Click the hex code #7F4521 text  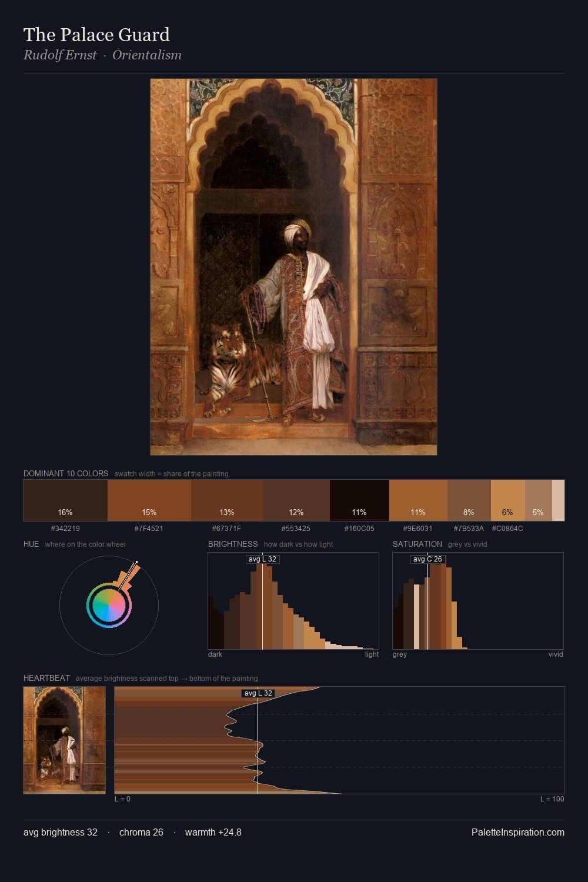coord(149,528)
